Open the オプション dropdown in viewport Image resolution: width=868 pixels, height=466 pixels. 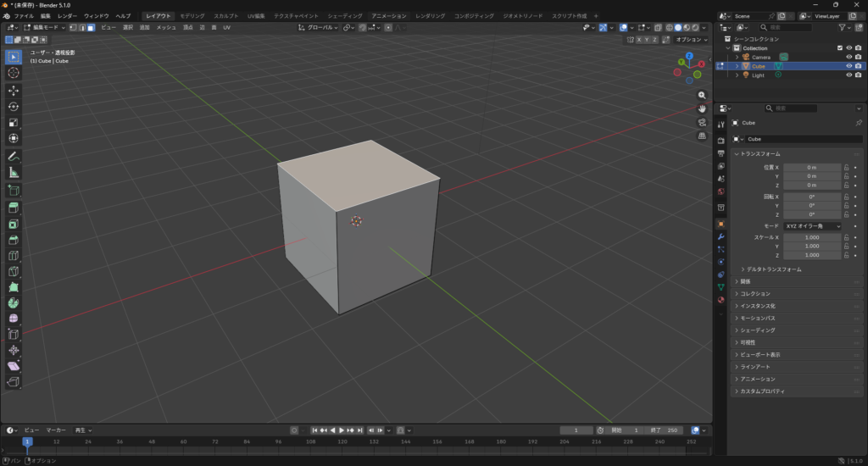click(692, 40)
